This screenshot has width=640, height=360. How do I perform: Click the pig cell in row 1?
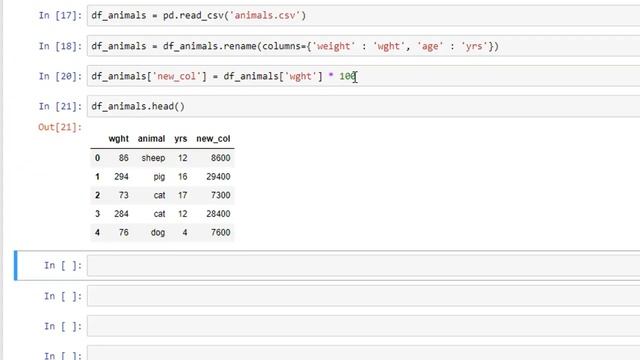pos(159,177)
